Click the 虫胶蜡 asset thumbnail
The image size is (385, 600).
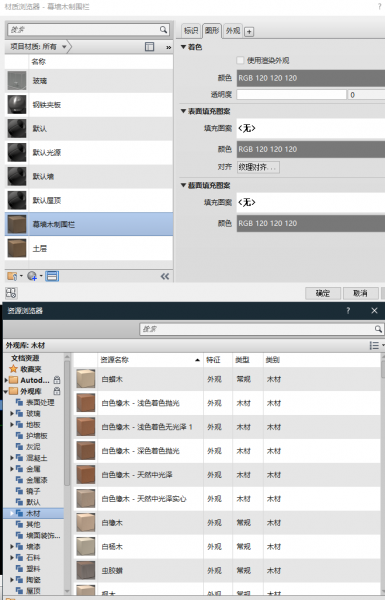click(85, 570)
